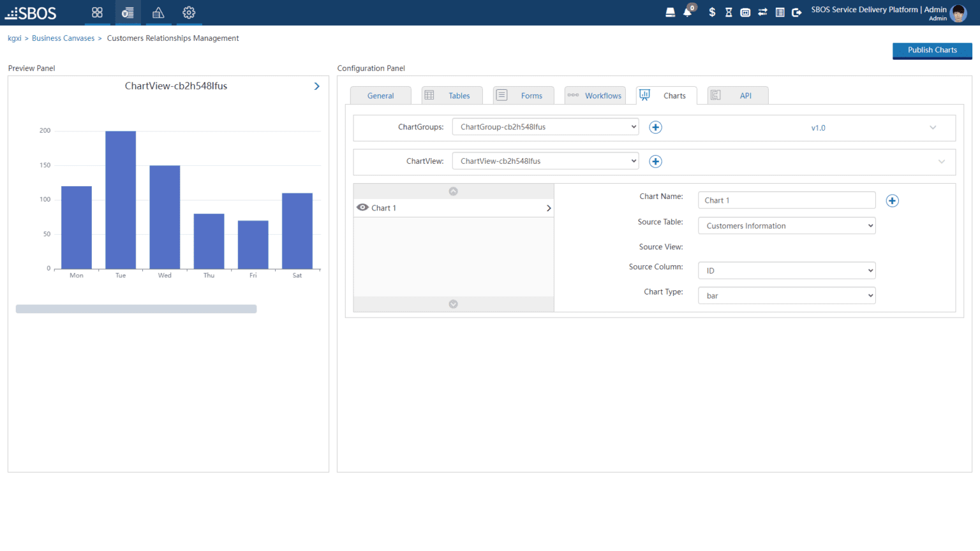The width and height of the screenshot is (980, 551).
Task: Open the Business Canvases breadcrumb link
Action: click(63, 38)
